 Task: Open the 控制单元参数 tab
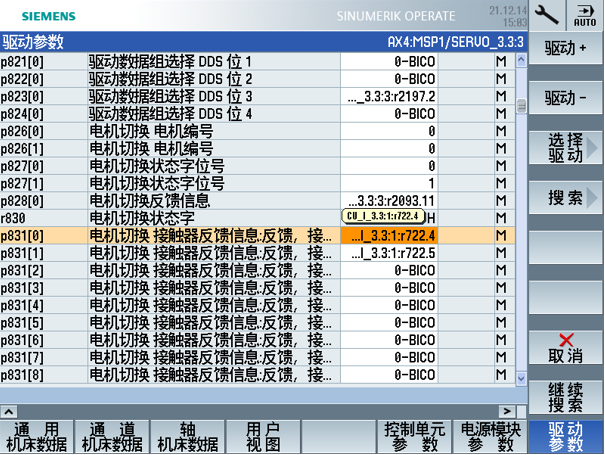coord(414,437)
